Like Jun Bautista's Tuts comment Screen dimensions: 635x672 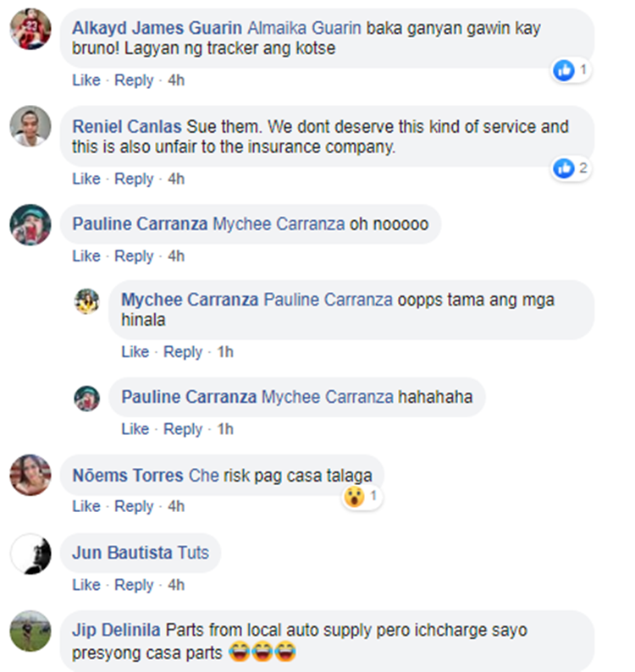[86, 585]
